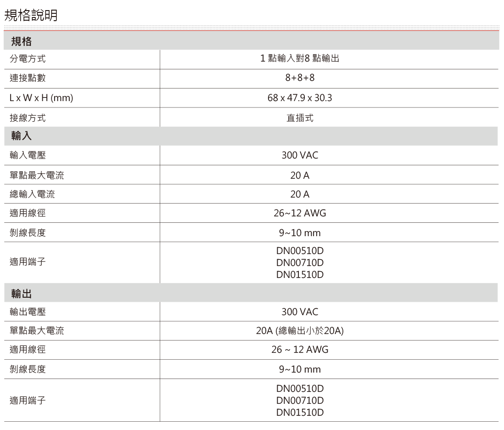Click the 1 點輸入對8 點輸出 value

tap(300, 59)
